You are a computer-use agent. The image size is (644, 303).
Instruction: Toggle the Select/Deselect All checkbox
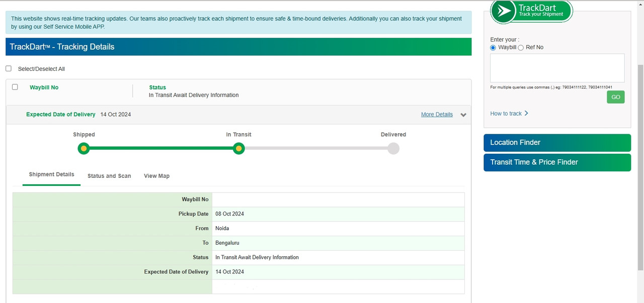click(9, 69)
